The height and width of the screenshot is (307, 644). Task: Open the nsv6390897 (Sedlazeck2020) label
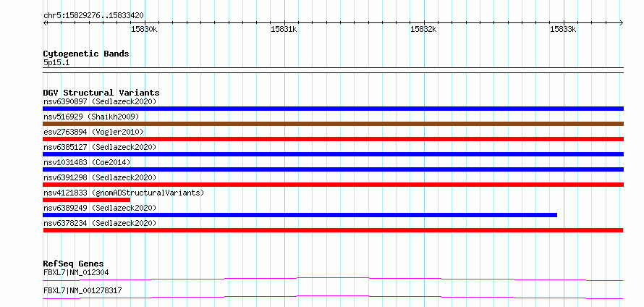(x=100, y=101)
